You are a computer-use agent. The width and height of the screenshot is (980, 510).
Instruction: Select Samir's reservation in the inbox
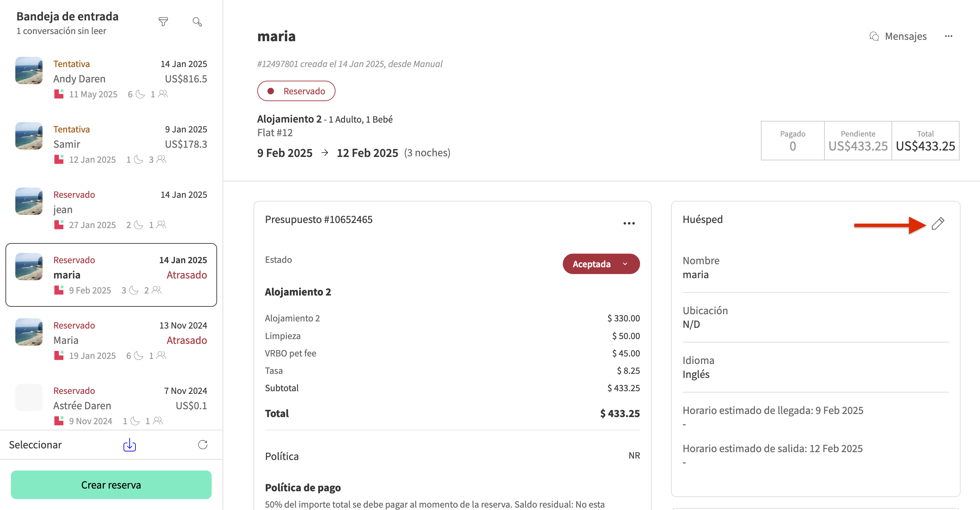point(111,144)
